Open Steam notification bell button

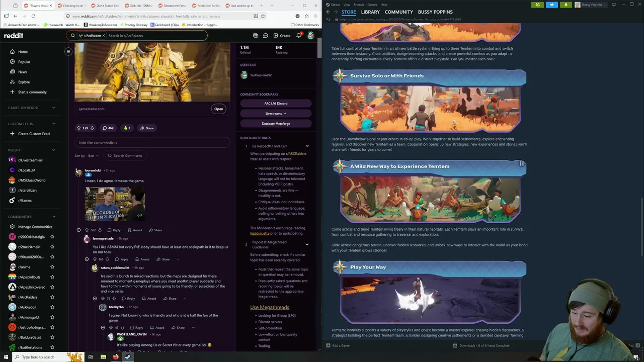[566, 5]
